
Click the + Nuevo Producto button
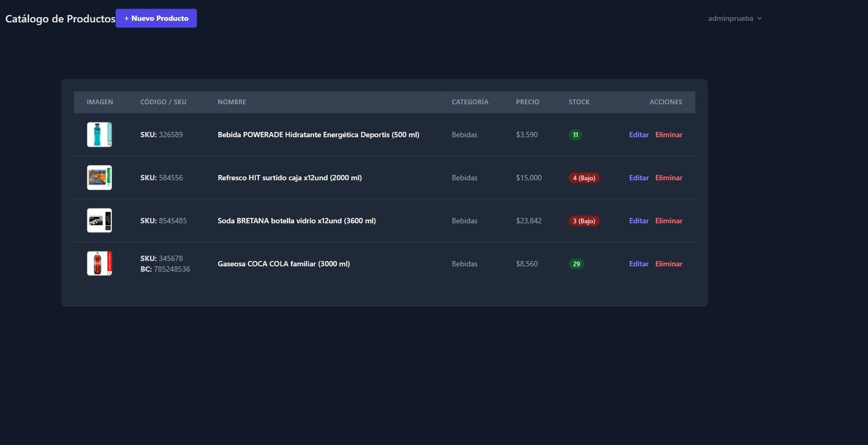(x=156, y=18)
